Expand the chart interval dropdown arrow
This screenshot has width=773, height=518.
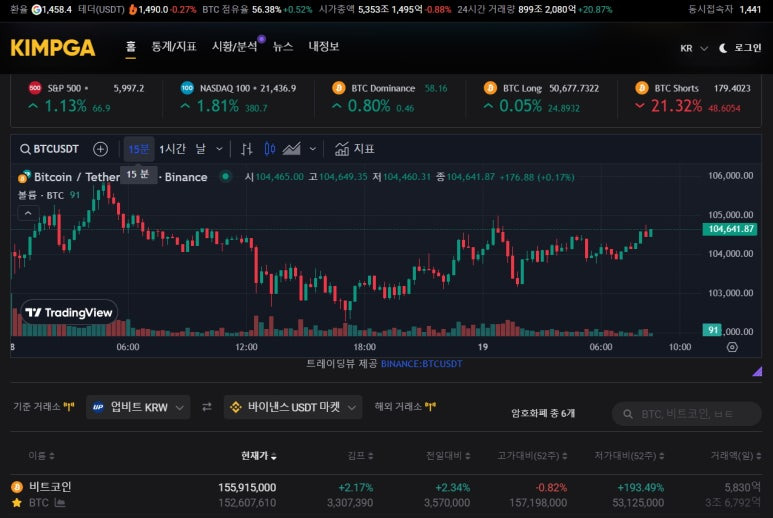(x=219, y=149)
